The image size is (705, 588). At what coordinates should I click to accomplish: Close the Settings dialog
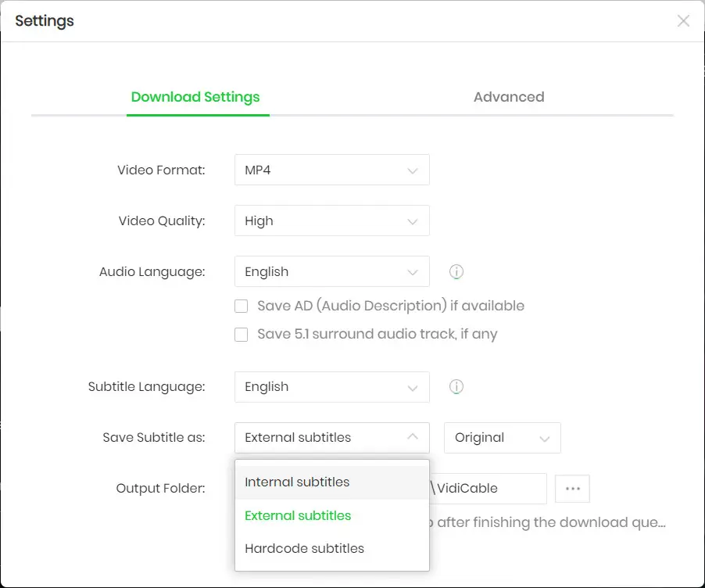[x=683, y=20]
